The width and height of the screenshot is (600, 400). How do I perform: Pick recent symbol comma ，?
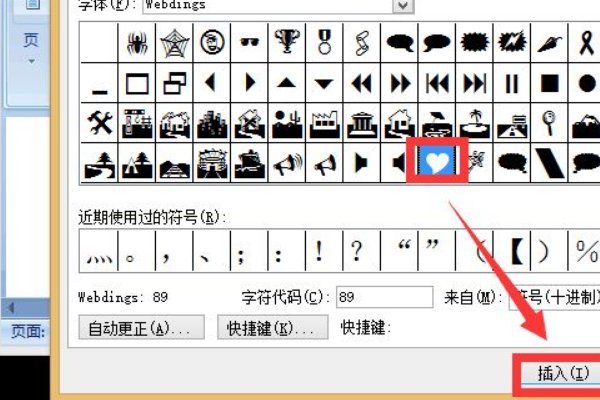pyautogui.click(x=174, y=251)
